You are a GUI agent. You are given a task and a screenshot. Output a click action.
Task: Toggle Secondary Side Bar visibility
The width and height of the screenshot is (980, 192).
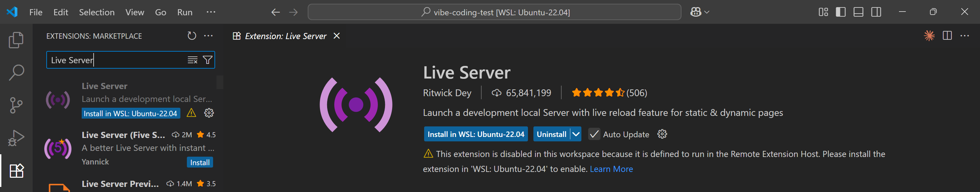coord(876,12)
